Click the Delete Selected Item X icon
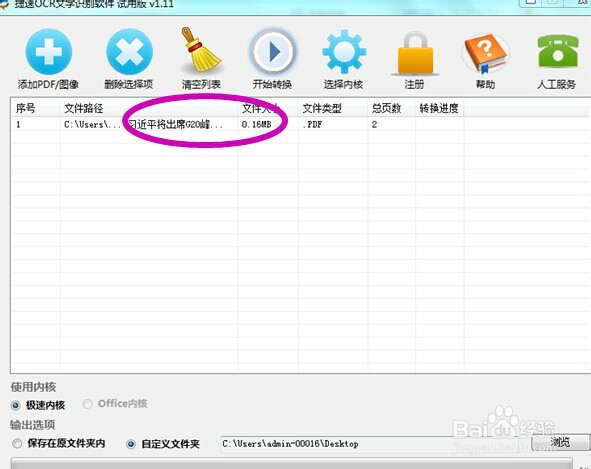Image resolution: width=591 pixels, height=469 pixels. pos(129,52)
